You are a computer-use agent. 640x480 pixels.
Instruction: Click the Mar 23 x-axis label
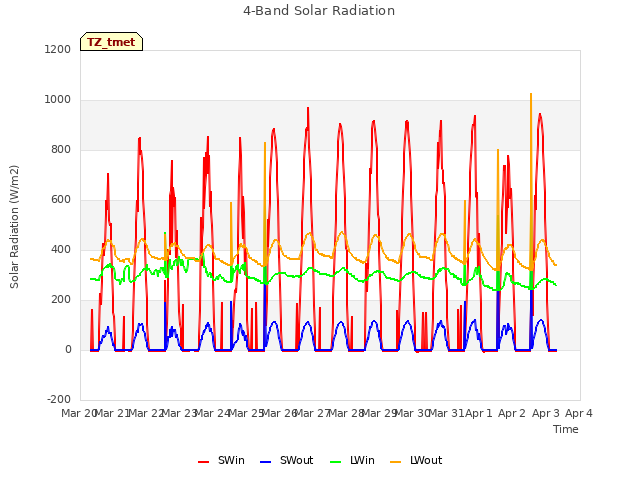click(179, 413)
